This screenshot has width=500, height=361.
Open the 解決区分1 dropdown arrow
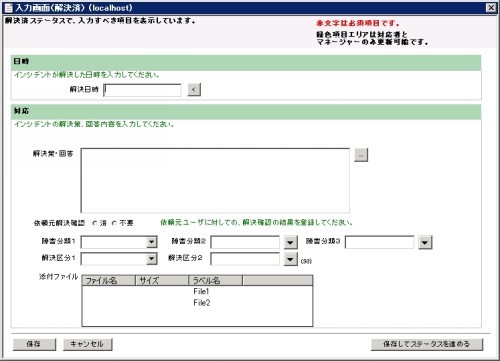[152, 259]
